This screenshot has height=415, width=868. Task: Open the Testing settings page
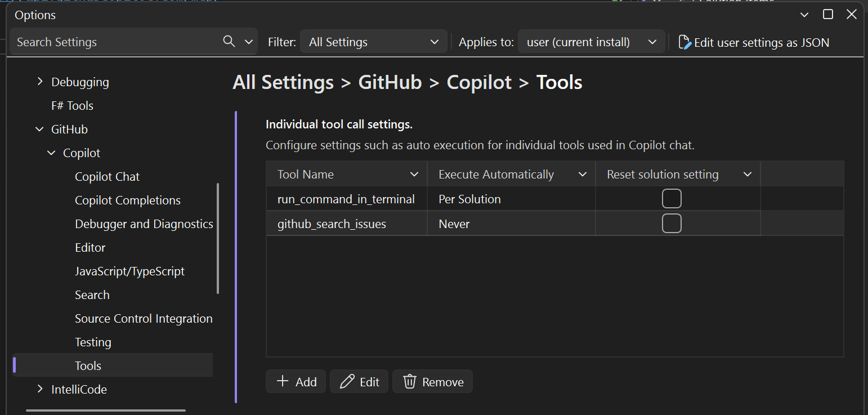(x=93, y=342)
